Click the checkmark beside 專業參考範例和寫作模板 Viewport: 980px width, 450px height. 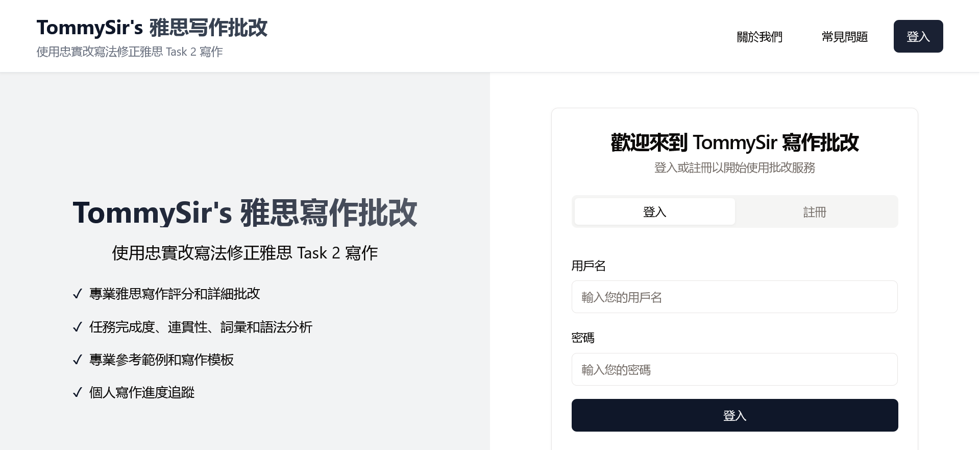click(78, 360)
